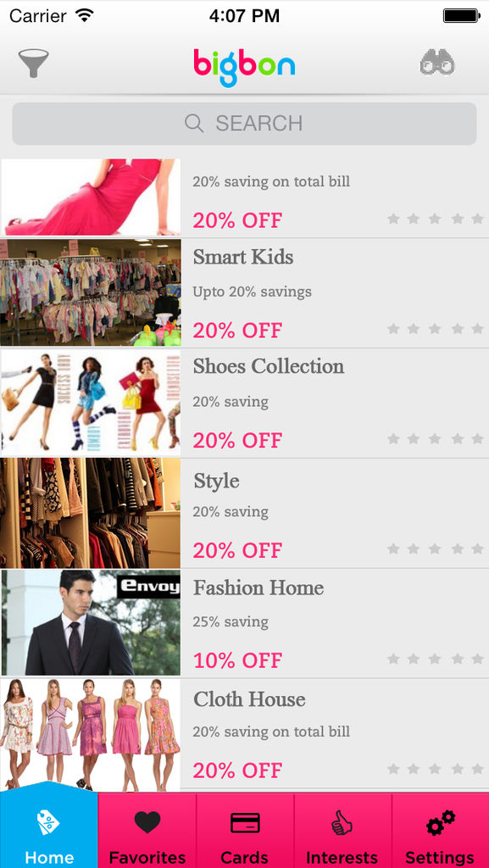489x868 pixels.
Task: Tap the Cloth House title
Action: [x=249, y=699]
